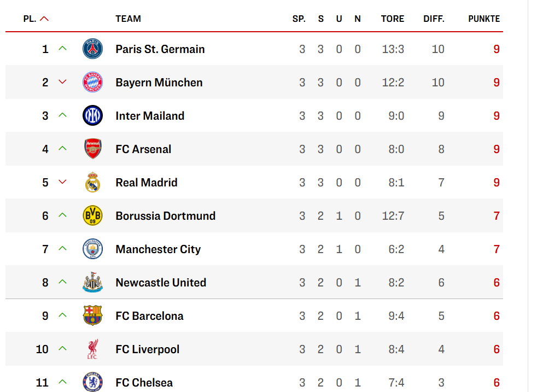This screenshot has width=537, height=392.
Task: Click the TORE column header
Action: pyautogui.click(x=393, y=19)
